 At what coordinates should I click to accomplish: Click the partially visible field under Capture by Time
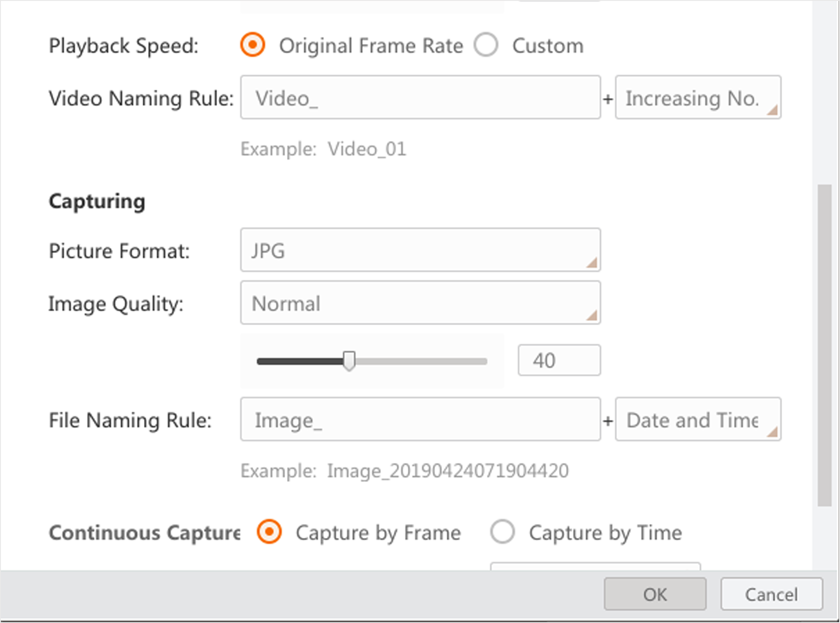[595, 566]
